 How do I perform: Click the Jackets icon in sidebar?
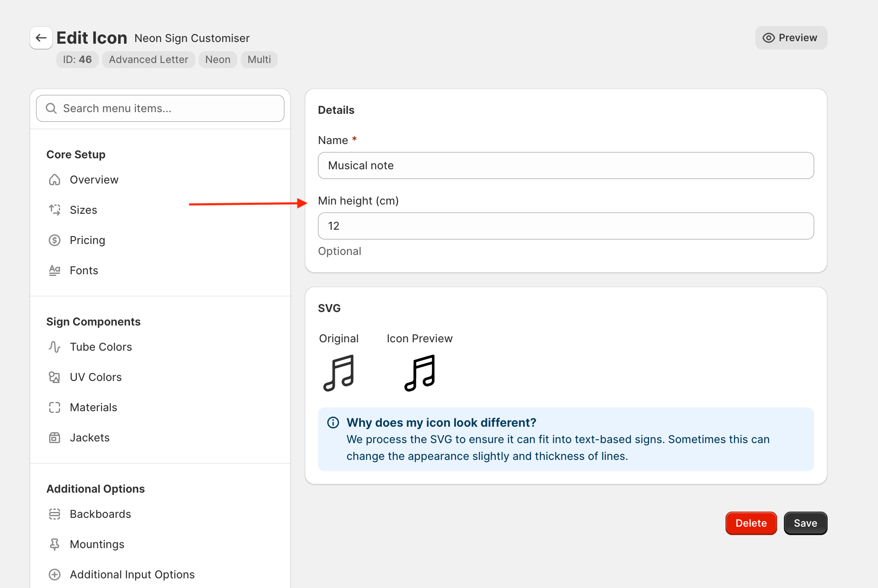[x=55, y=438]
